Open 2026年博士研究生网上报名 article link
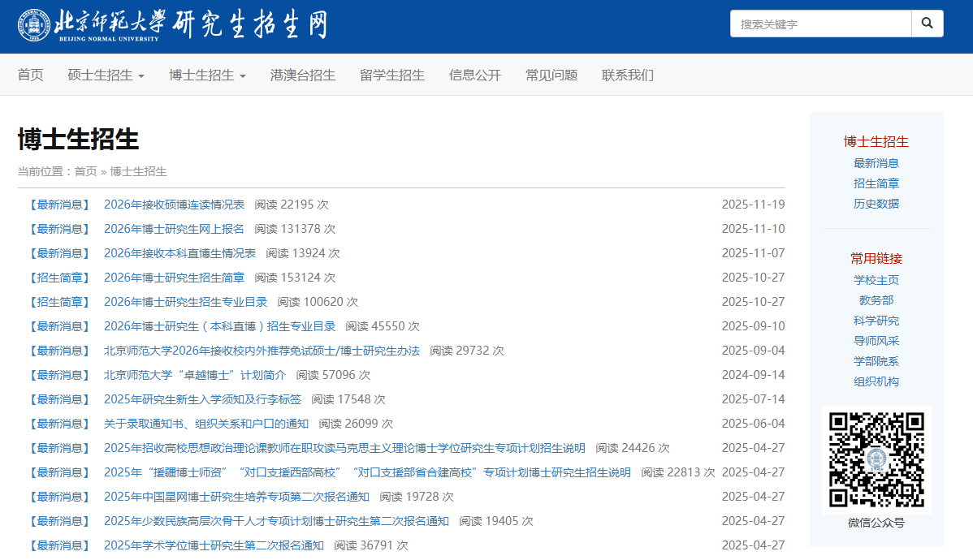The width and height of the screenshot is (973, 560). [174, 229]
